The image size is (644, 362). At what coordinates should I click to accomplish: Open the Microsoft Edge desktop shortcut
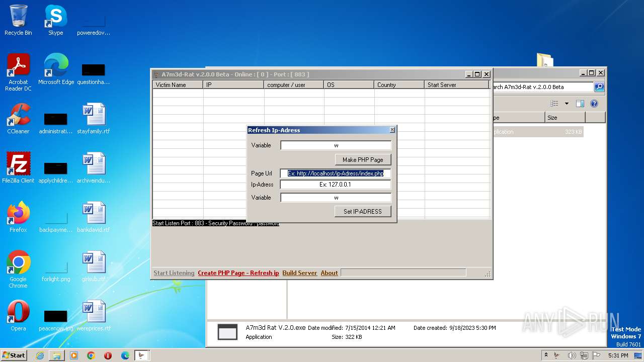click(x=56, y=69)
